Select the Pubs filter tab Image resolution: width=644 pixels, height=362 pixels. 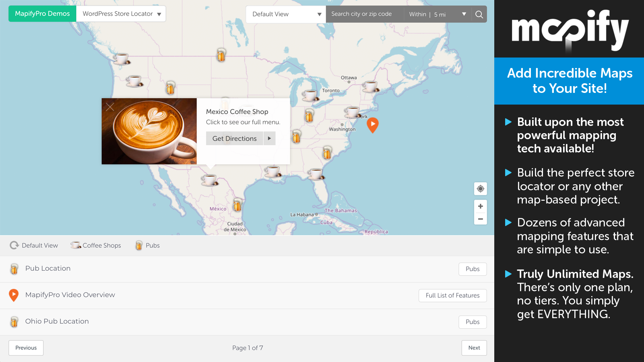pyautogui.click(x=147, y=245)
